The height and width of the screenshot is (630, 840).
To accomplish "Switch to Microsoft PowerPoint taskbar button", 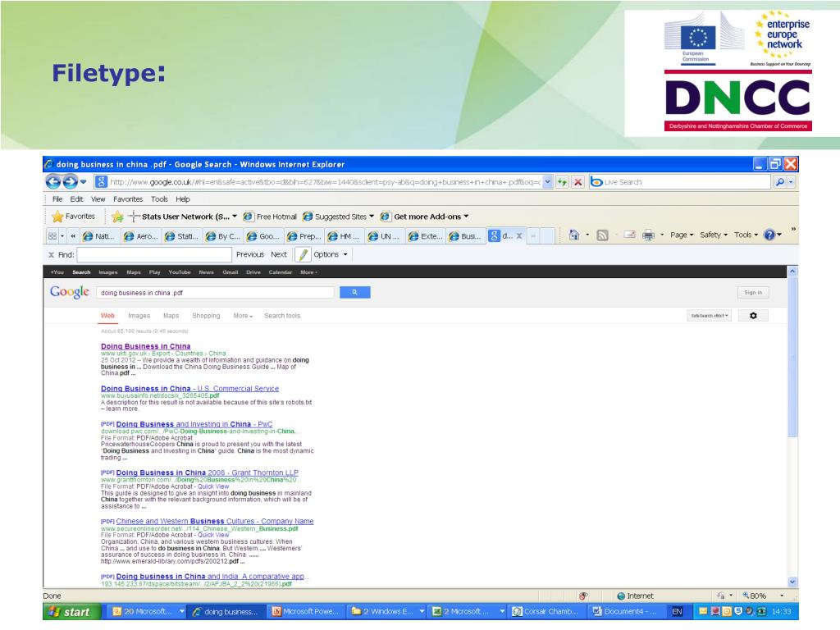I will click(x=305, y=612).
